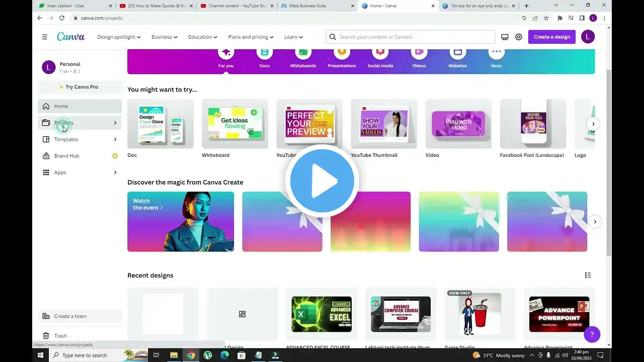
Task: Open Canva settings gear
Action: pyautogui.click(x=519, y=37)
